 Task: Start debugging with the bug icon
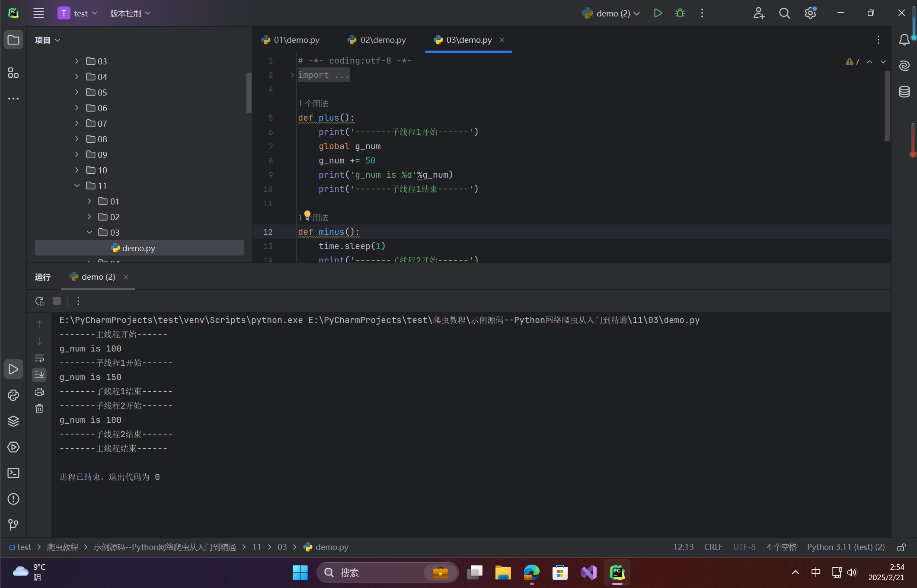[680, 13]
